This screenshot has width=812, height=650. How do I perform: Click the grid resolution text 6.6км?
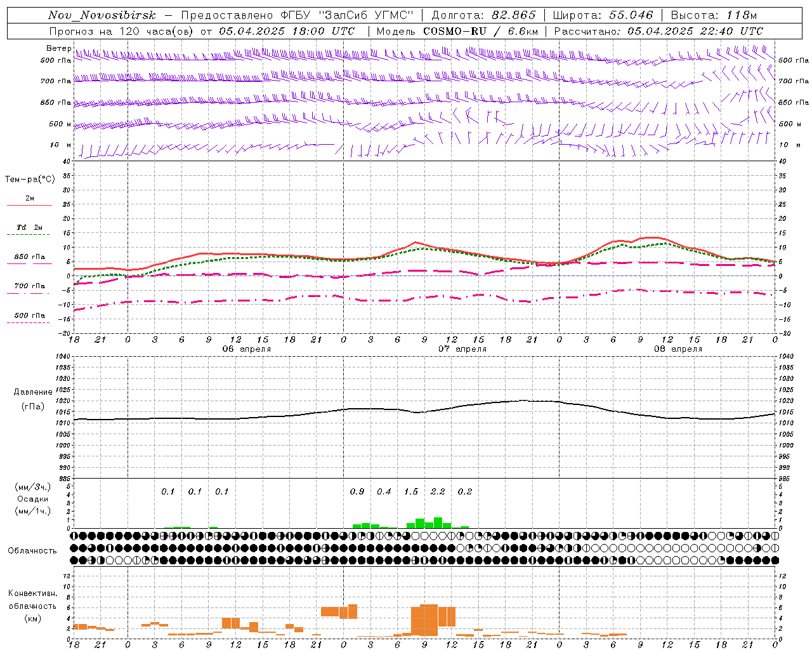521,31
